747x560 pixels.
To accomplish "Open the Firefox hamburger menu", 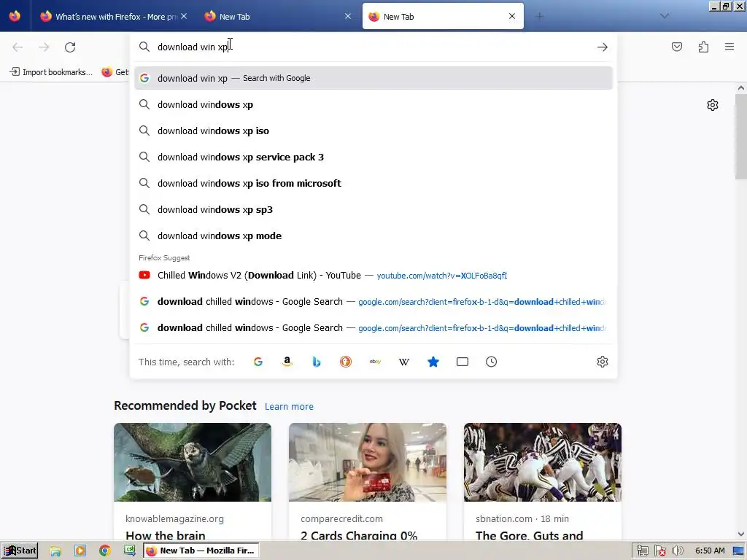I will point(729,47).
